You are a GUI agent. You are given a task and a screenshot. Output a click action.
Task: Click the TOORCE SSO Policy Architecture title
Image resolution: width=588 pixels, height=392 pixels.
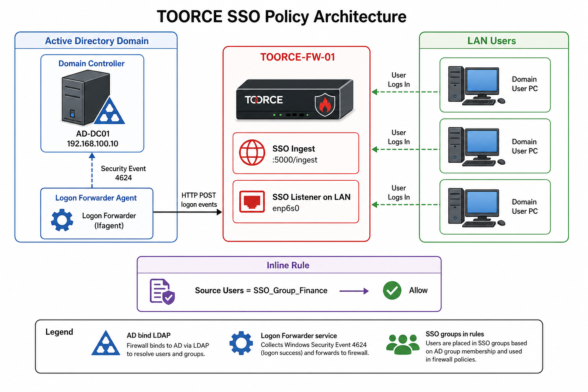click(282, 16)
